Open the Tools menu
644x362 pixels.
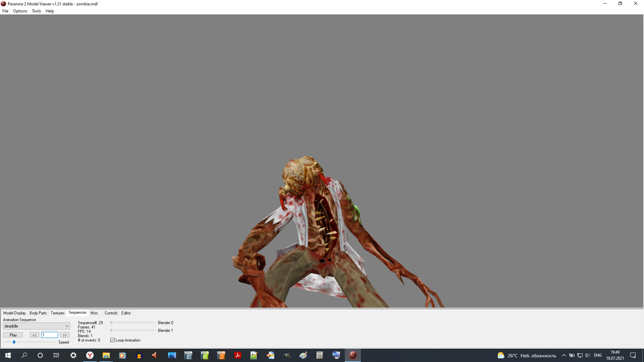point(36,11)
